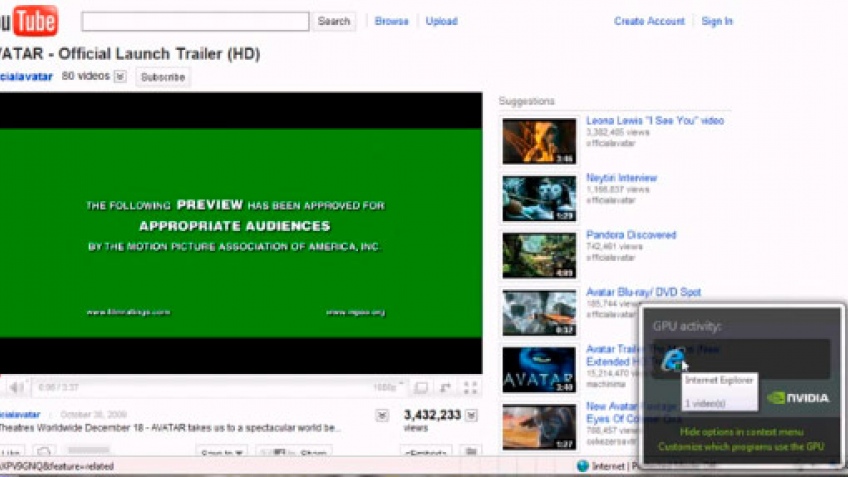This screenshot has height=477, width=848.
Task: Click Customize which programs use the GPU
Action: coord(741,447)
